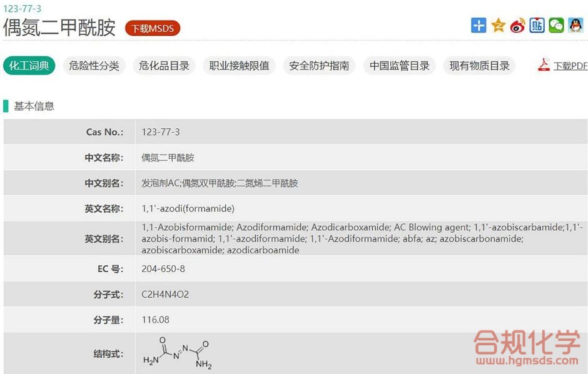Viewport: 588px width, 374px height.
Task: Click the chemical structure formula image
Action: pyautogui.click(x=178, y=354)
